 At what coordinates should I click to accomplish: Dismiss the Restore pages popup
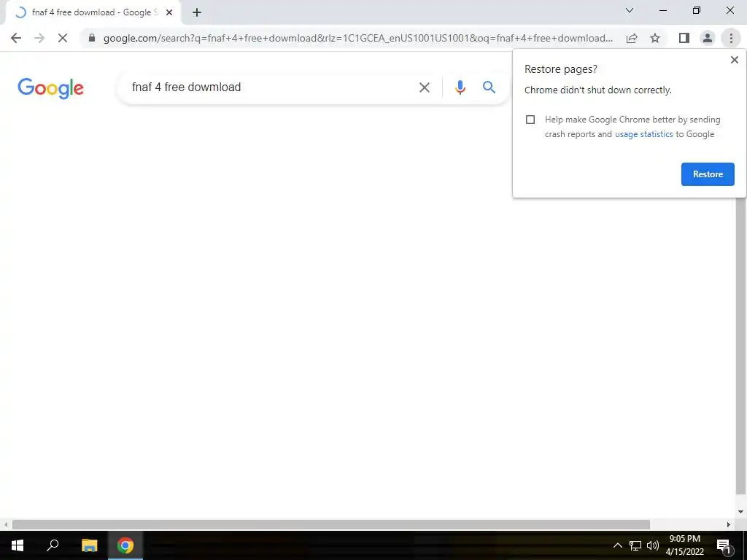(734, 60)
